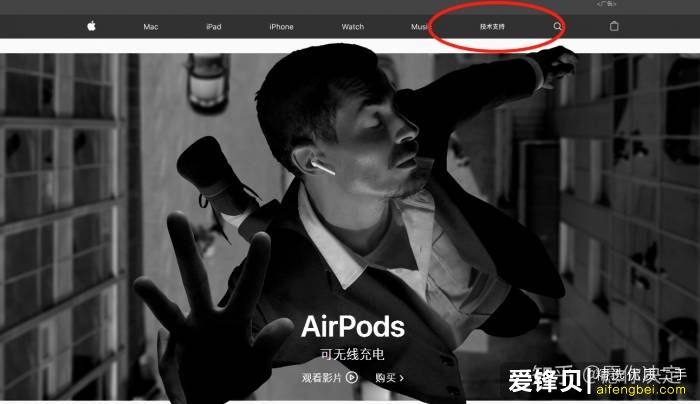700x404 pixels.
Task: Open the Watch navigation item
Action: tap(353, 27)
